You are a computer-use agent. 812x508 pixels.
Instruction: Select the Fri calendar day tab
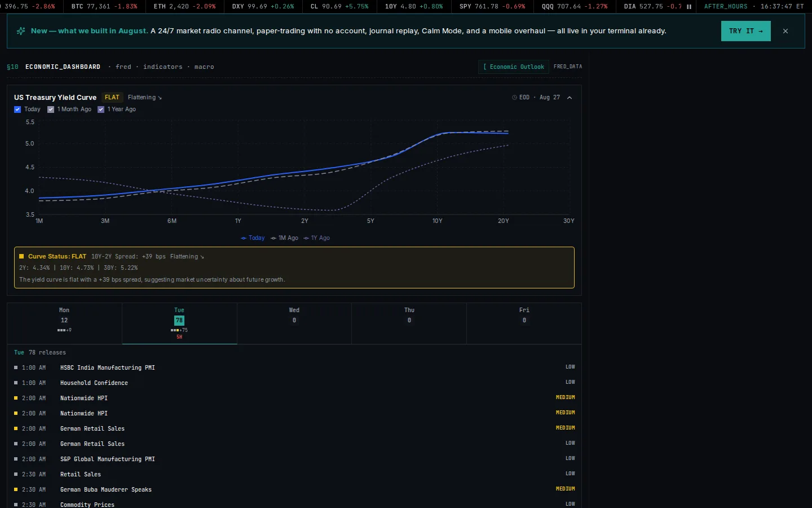click(x=524, y=323)
